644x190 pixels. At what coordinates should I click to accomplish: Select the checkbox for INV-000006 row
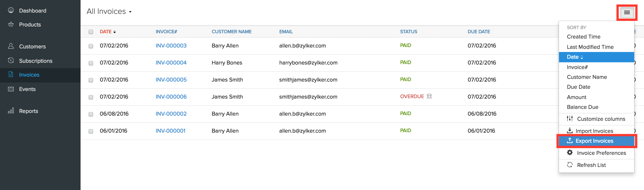pyautogui.click(x=91, y=97)
